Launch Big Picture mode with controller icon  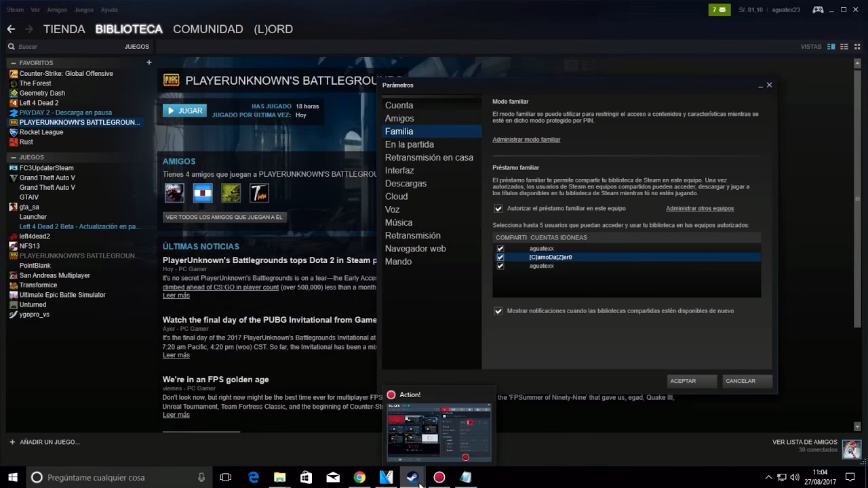pos(818,9)
